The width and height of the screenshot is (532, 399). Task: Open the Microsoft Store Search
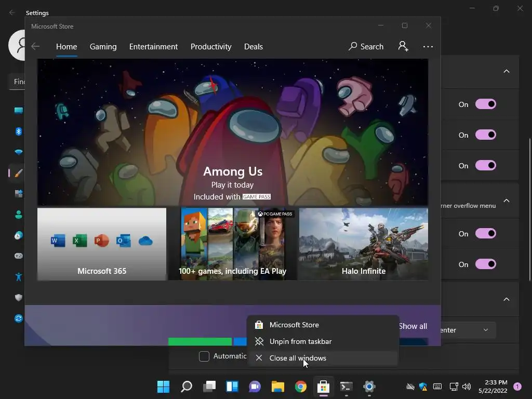(366, 46)
